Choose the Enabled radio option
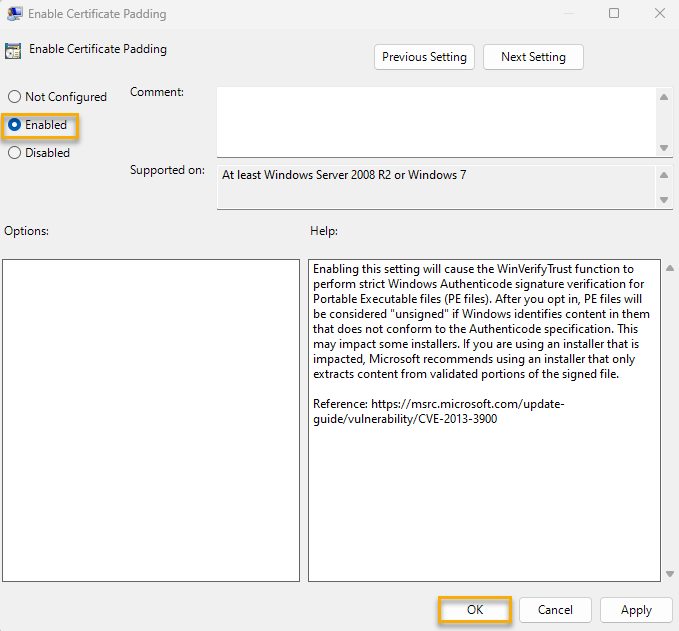This screenshot has height=631, width=679. 14,125
